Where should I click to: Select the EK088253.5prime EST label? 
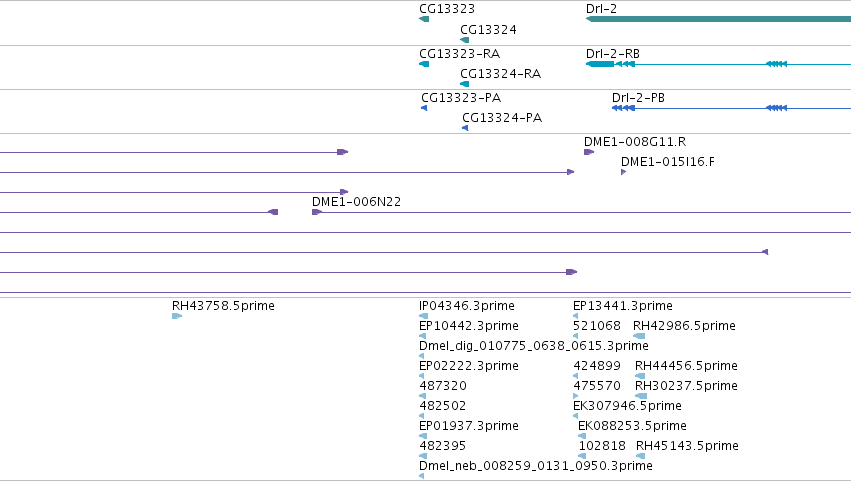click(632, 426)
